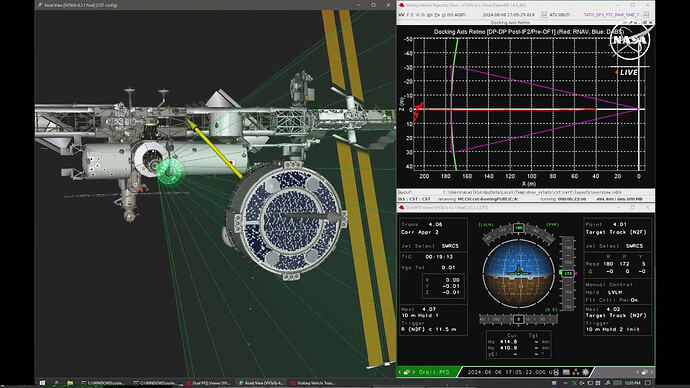Select the Orbit.PFD tab
This screenshot has height=388, width=690.
[x=434, y=372]
